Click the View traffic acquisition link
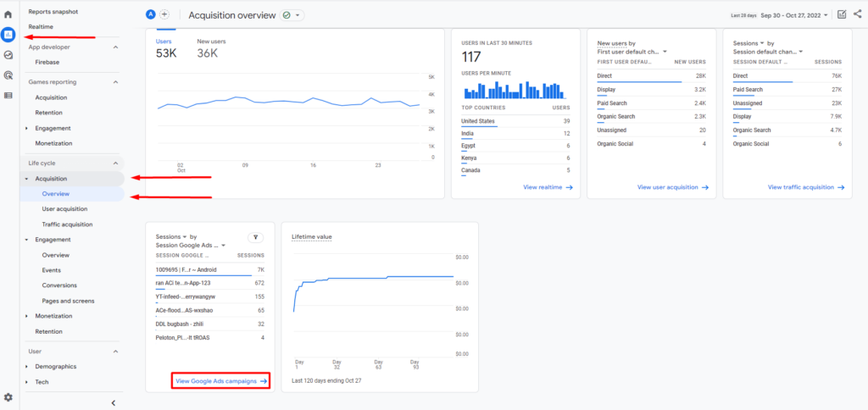868x410 pixels. 807,187
